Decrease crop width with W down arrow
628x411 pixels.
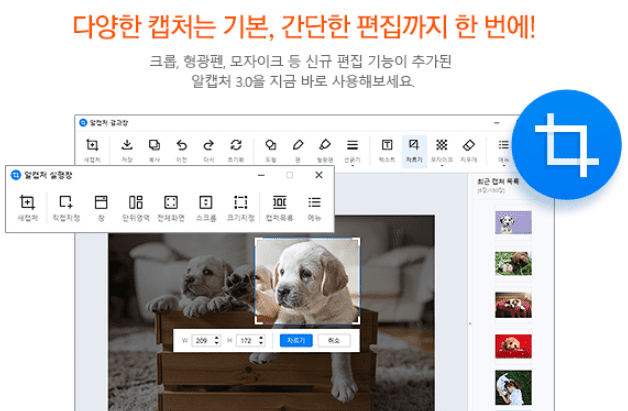coord(217,343)
